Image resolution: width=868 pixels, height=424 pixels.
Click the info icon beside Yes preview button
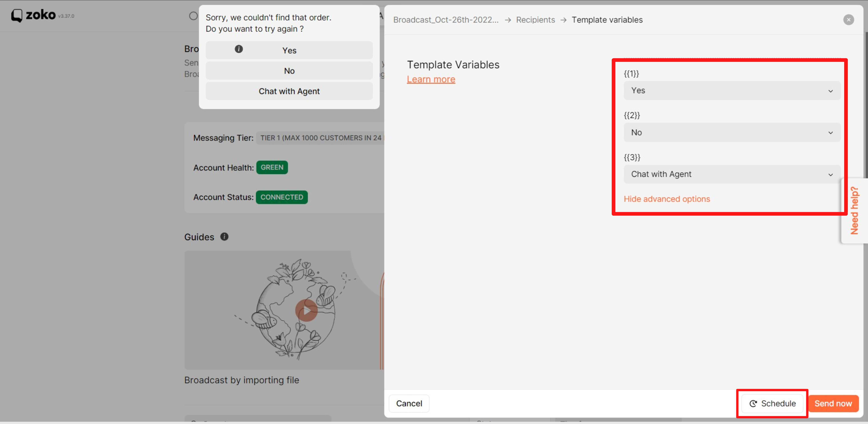click(239, 49)
